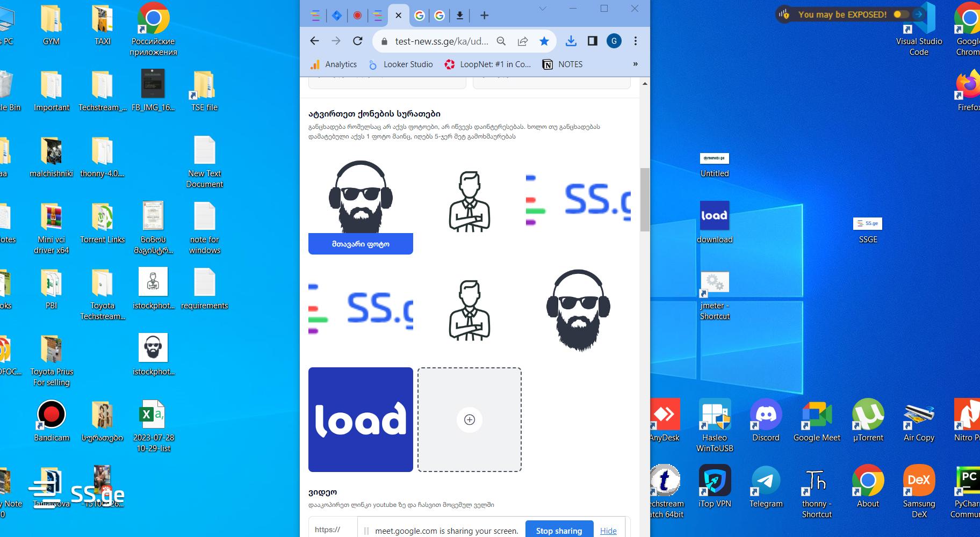Click the Stop sharing button
Image resolution: width=980 pixels, height=537 pixels.
(x=559, y=530)
